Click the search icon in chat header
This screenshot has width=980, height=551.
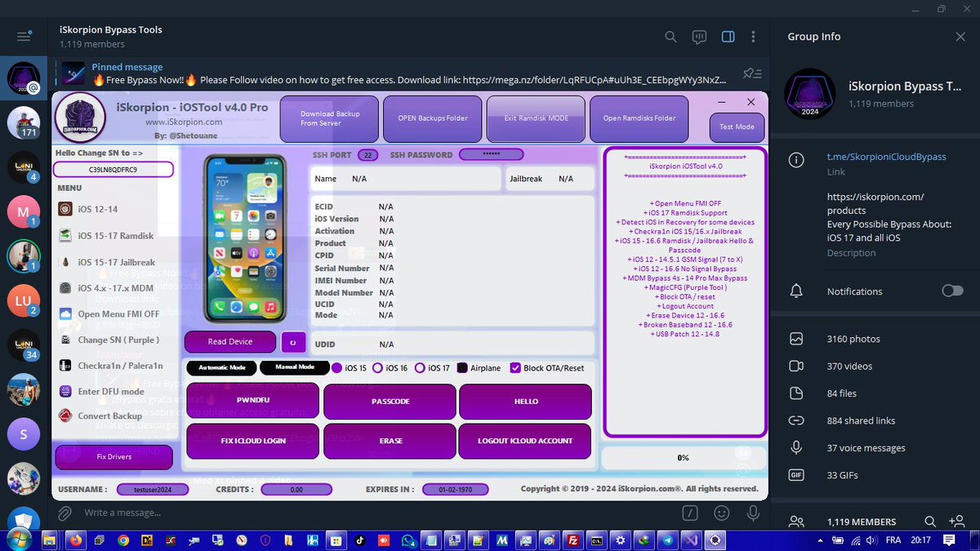[670, 37]
